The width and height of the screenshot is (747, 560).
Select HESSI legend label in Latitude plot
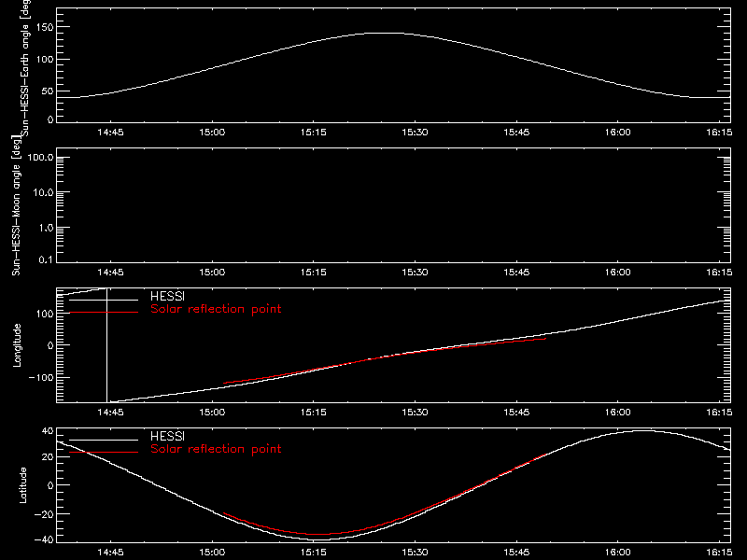coord(167,436)
